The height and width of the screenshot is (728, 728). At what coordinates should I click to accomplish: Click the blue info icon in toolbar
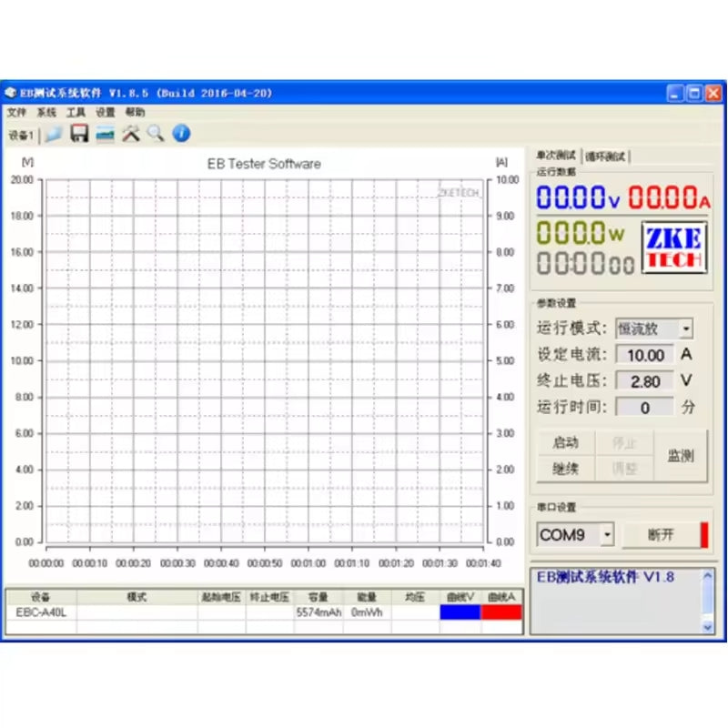pyautogui.click(x=180, y=134)
